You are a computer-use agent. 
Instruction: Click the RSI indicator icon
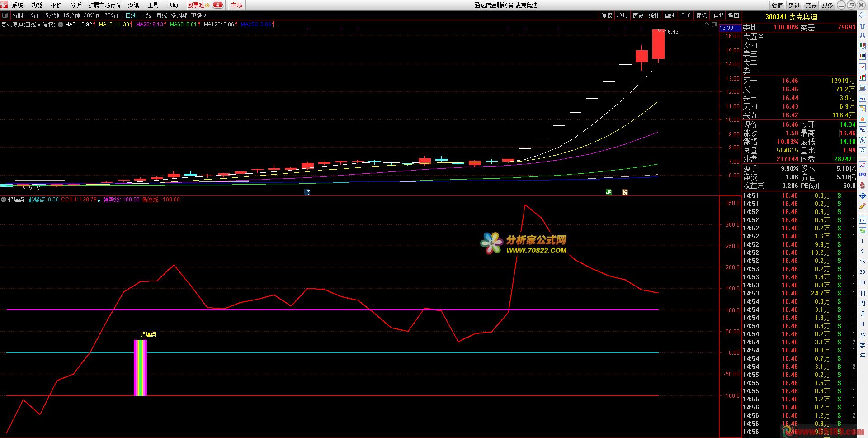coord(862,175)
